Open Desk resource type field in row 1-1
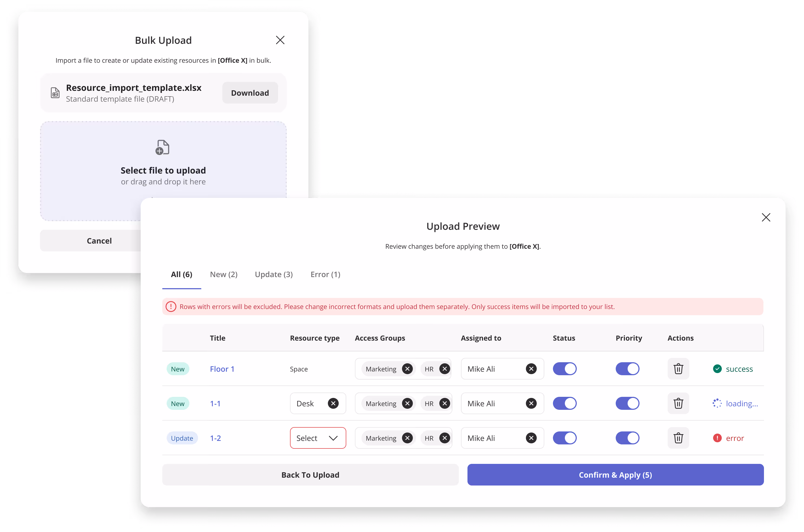This screenshot has height=532, width=804. pyautogui.click(x=318, y=403)
